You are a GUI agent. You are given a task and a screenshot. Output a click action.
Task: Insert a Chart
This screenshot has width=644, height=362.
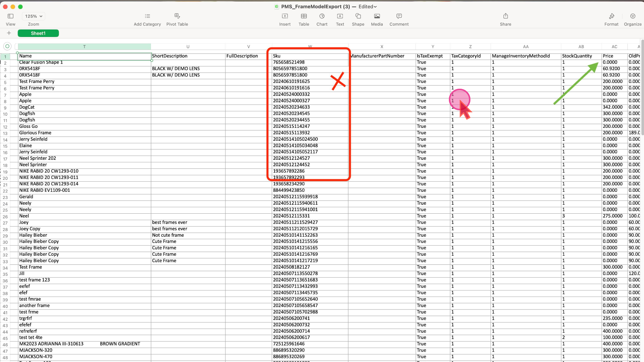(322, 16)
